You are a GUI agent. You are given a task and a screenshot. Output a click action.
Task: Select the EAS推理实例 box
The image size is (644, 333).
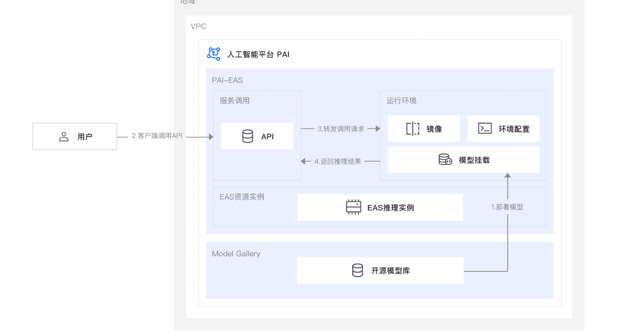380,207
